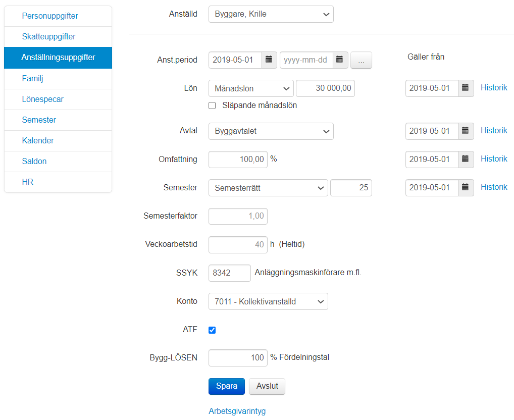
Task: Open calendar icon in Semester row
Action: (x=466, y=188)
